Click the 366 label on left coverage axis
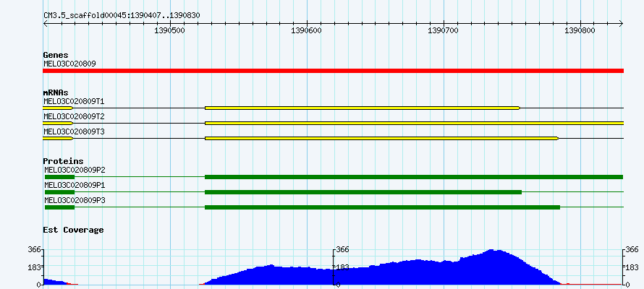The height and width of the screenshot is (289, 644). (34, 250)
